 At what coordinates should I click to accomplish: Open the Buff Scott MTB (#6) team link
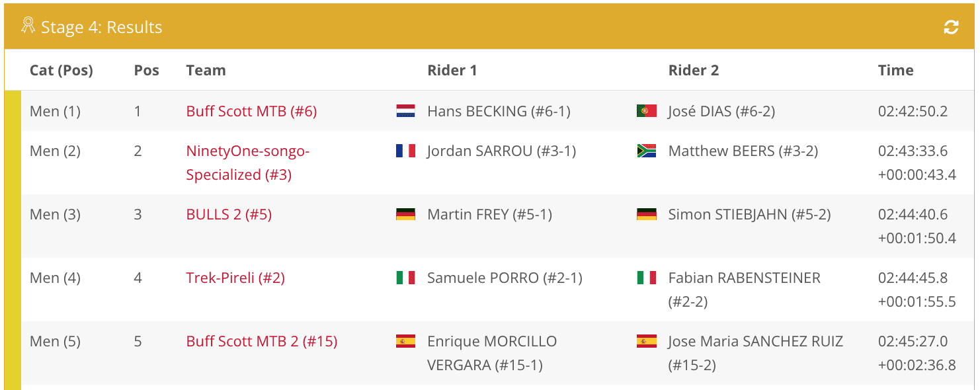click(x=251, y=111)
